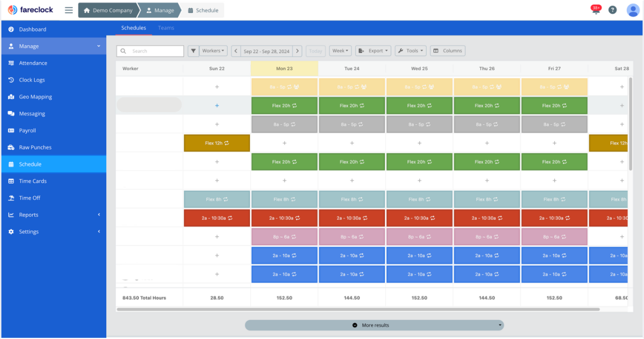Click the Time Cards sidebar icon
This screenshot has height=339, width=644.
click(x=11, y=181)
